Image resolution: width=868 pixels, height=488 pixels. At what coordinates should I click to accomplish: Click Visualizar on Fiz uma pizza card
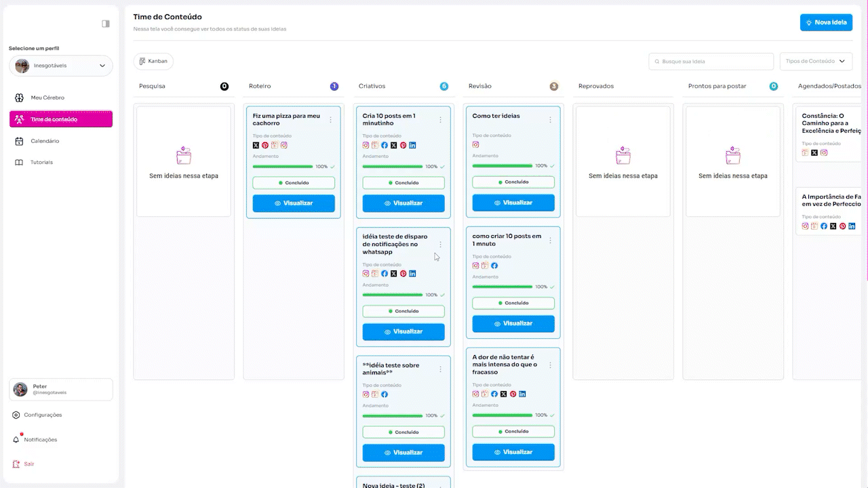294,203
